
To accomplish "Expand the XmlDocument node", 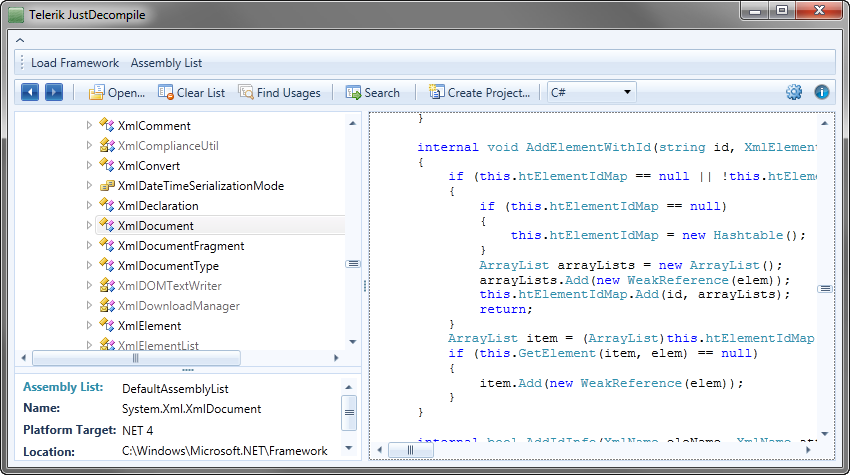I will 89,226.
